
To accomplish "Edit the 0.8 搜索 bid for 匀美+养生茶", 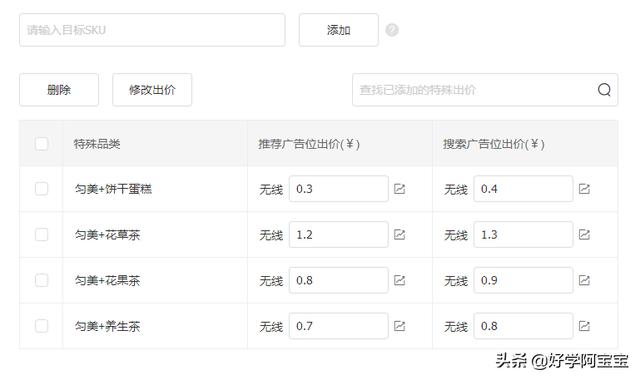I will click(523, 326).
